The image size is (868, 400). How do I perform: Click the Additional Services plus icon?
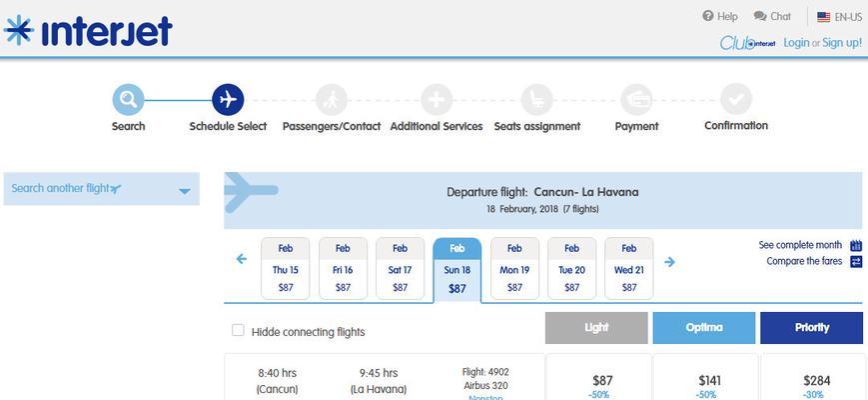tap(436, 100)
